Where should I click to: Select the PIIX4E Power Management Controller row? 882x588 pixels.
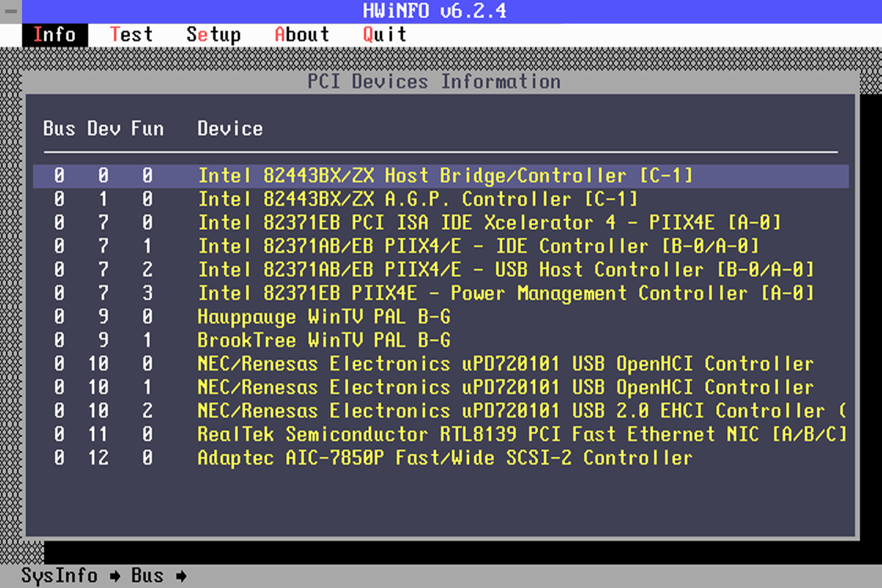click(x=506, y=293)
